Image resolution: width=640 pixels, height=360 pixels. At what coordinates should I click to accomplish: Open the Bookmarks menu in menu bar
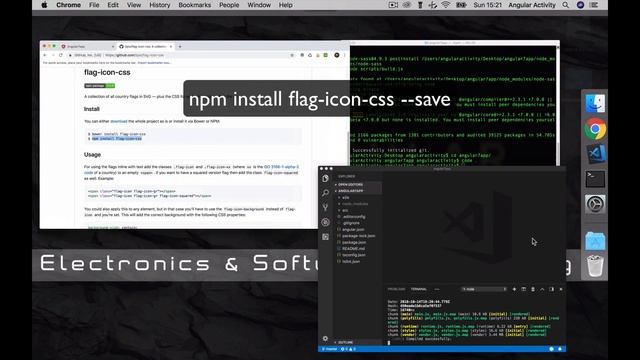click(195, 5)
